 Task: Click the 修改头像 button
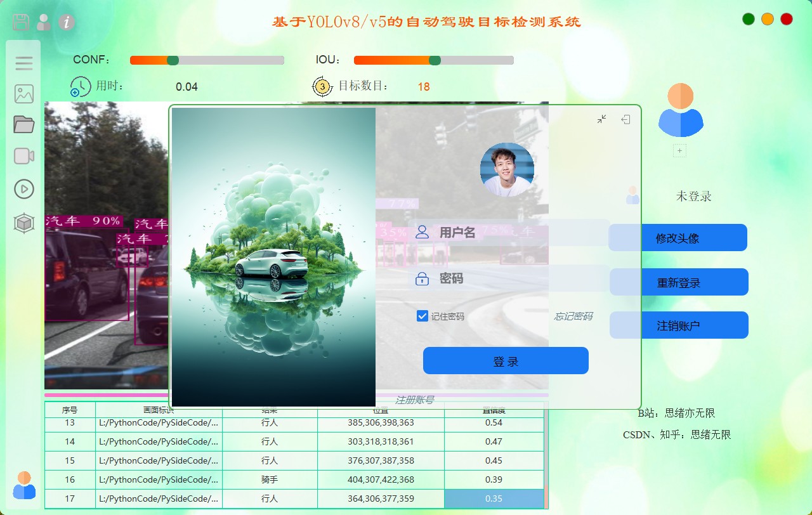(x=678, y=238)
